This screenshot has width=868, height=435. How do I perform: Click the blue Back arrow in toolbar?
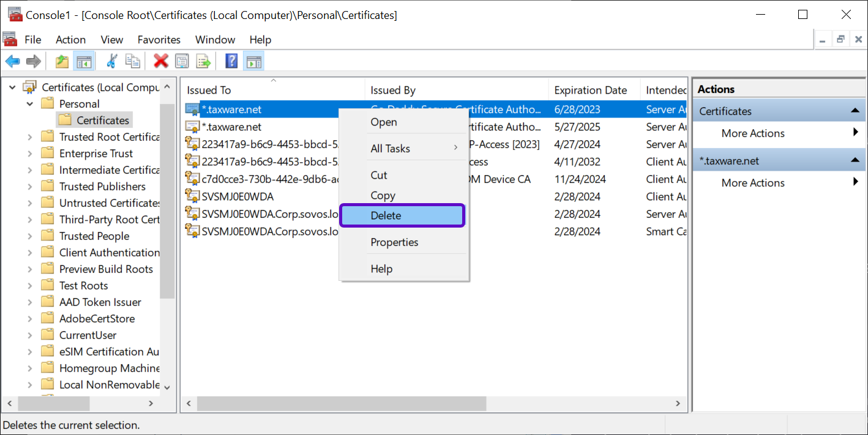(12, 61)
